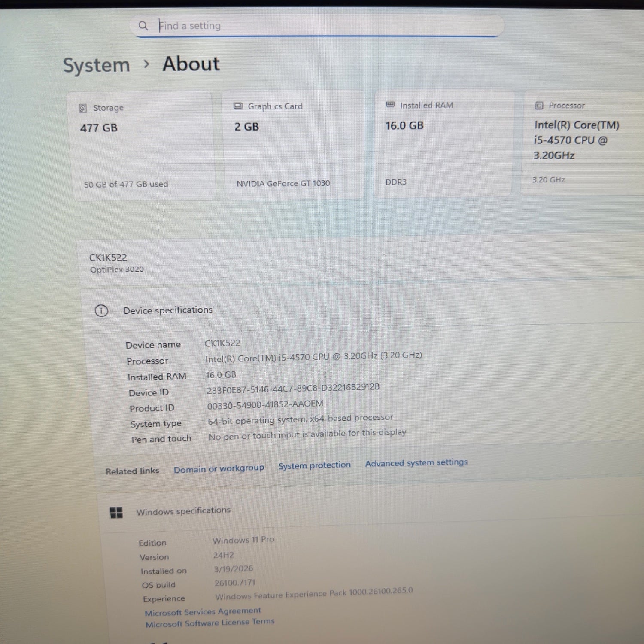Screen dimensions: 644x644
Task: Click the search magnifier icon
Action: click(x=143, y=26)
